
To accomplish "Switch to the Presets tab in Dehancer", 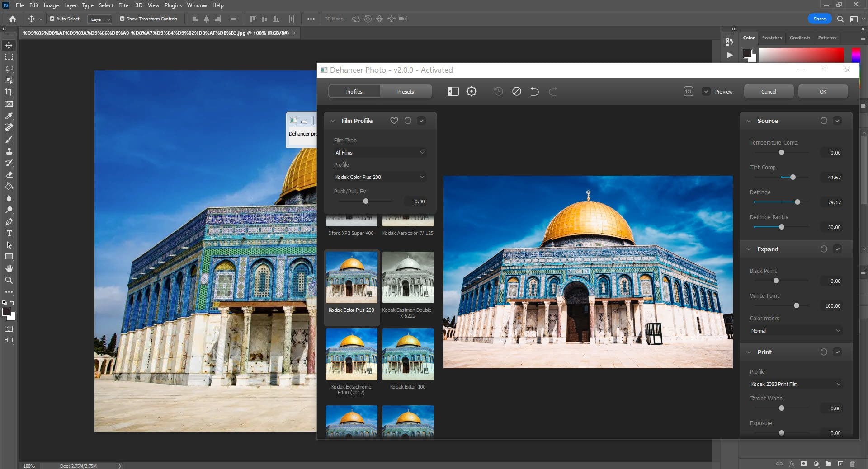I will click(x=406, y=92).
